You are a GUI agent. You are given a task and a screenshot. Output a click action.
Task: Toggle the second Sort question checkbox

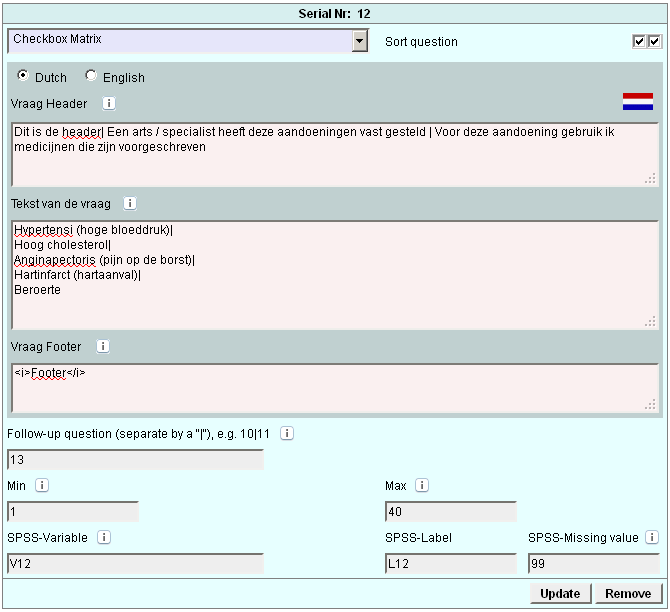654,41
